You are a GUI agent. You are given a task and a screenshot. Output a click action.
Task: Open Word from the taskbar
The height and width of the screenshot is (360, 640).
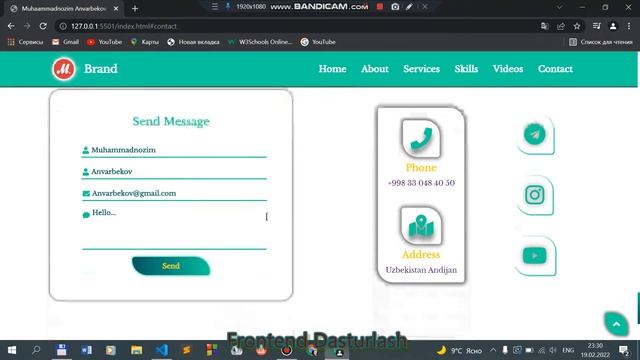[87, 350]
